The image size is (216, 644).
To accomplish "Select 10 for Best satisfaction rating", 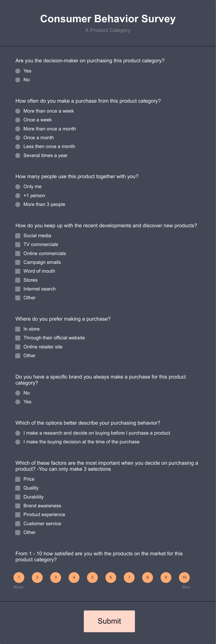I will 184,578.
